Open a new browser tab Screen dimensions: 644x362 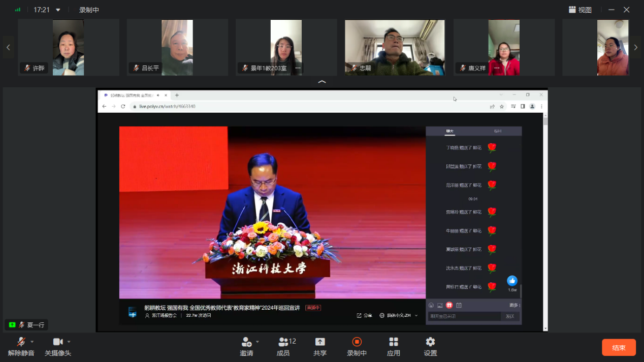(177, 95)
